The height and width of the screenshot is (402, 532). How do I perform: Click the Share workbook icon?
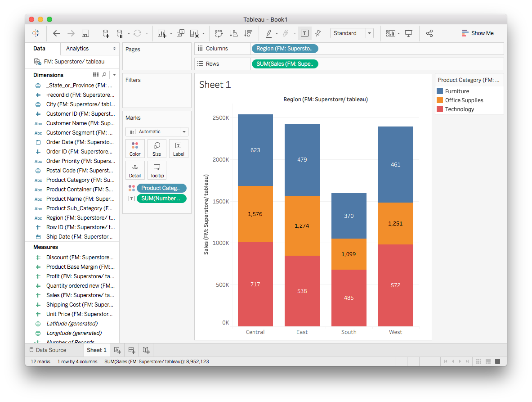tap(429, 33)
